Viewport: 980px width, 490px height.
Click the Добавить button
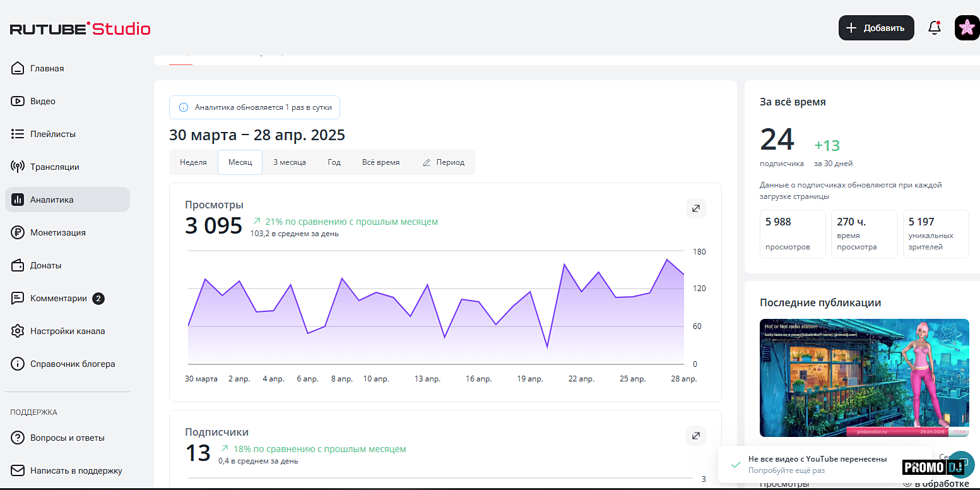tap(876, 28)
